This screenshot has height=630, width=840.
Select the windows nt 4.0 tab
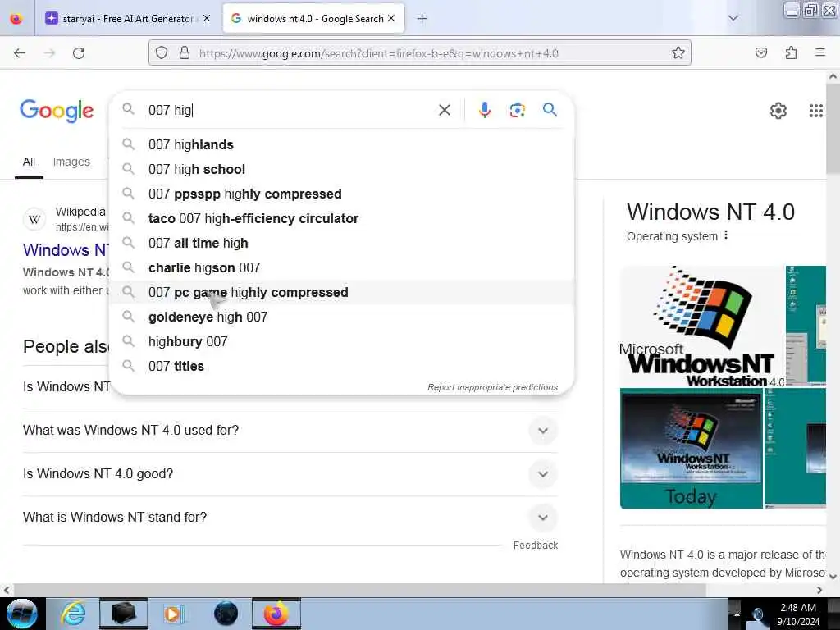pyautogui.click(x=313, y=19)
